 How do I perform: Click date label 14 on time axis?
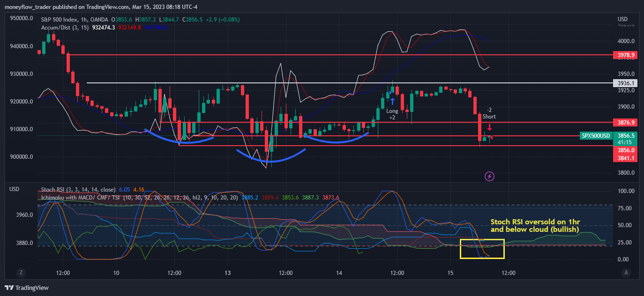(339, 273)
